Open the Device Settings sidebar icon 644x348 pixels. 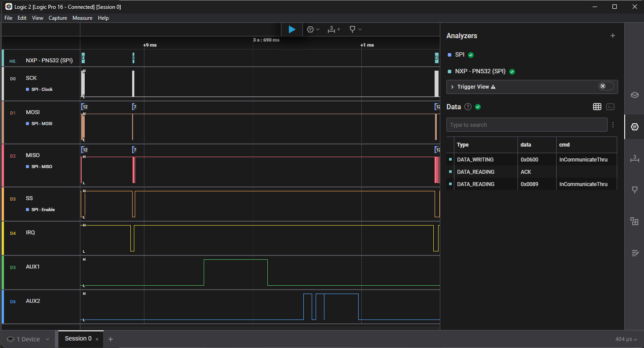(634, 95)
